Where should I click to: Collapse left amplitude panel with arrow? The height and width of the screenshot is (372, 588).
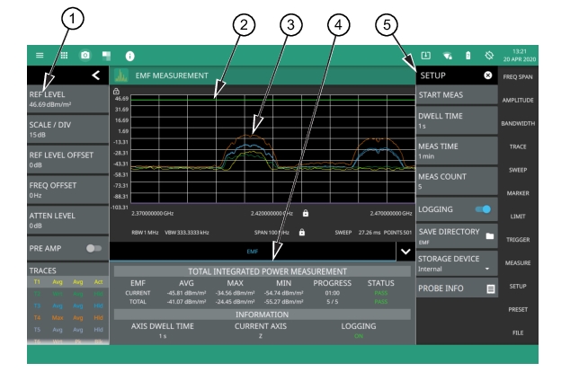[x=96, y=76]
